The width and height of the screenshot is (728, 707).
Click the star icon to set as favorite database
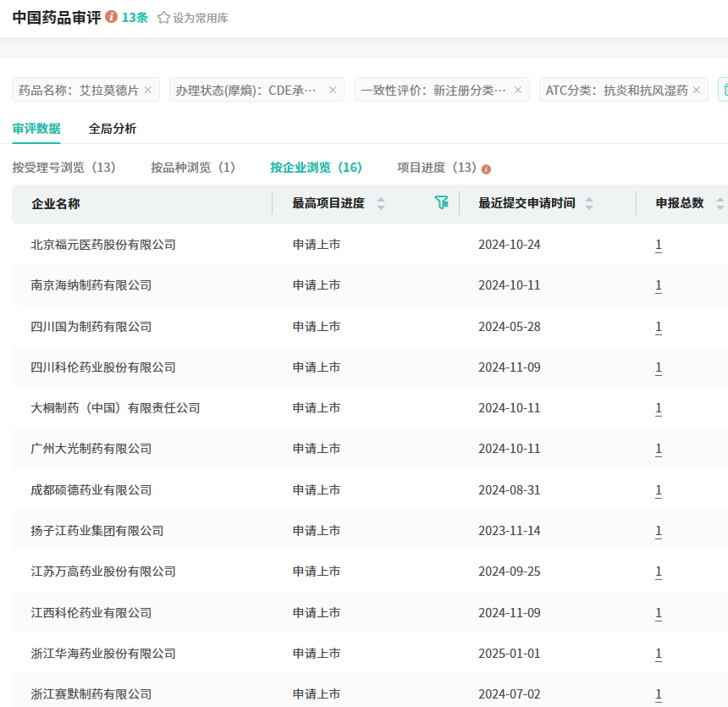pyautogui.click(x=163, y=18)
